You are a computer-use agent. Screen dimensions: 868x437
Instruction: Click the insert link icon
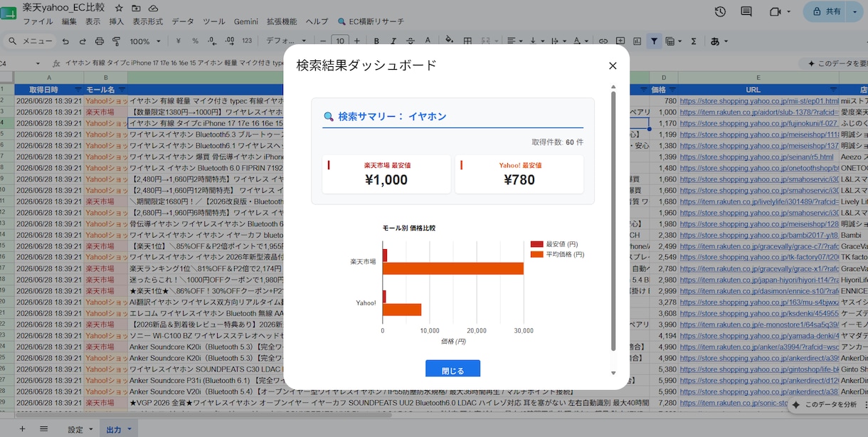pyautogui.click(x=603, y=41)
